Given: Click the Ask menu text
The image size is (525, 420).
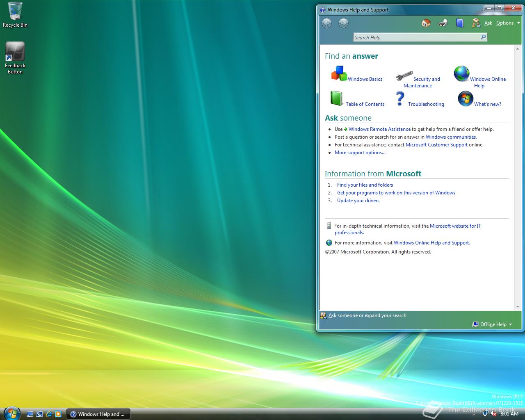Looking at the screenshot, I should click(488, 23).
